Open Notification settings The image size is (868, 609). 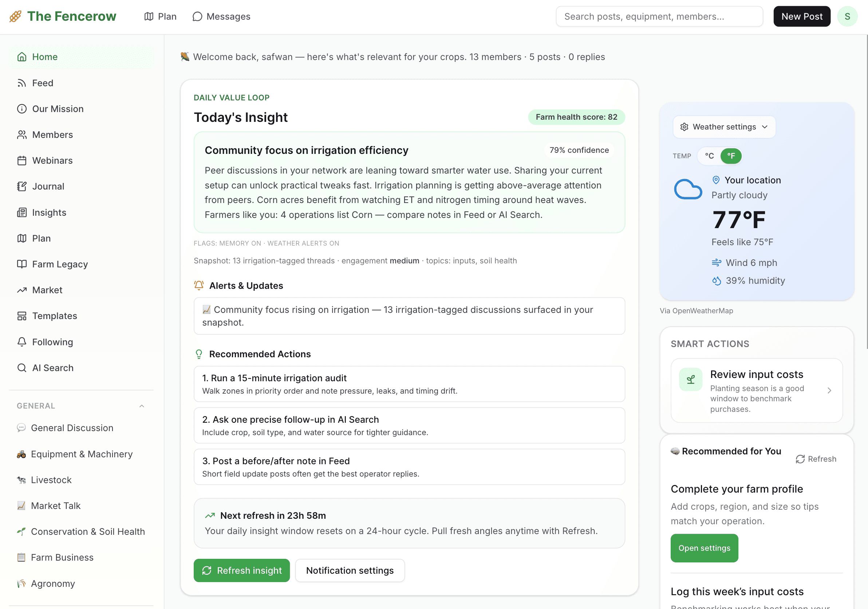coord(350,570)
